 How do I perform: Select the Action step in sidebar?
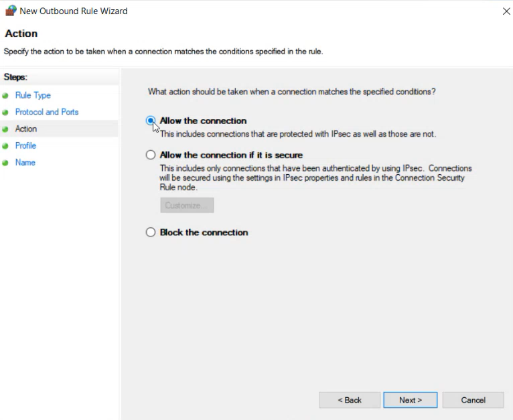tap(26, 129)
